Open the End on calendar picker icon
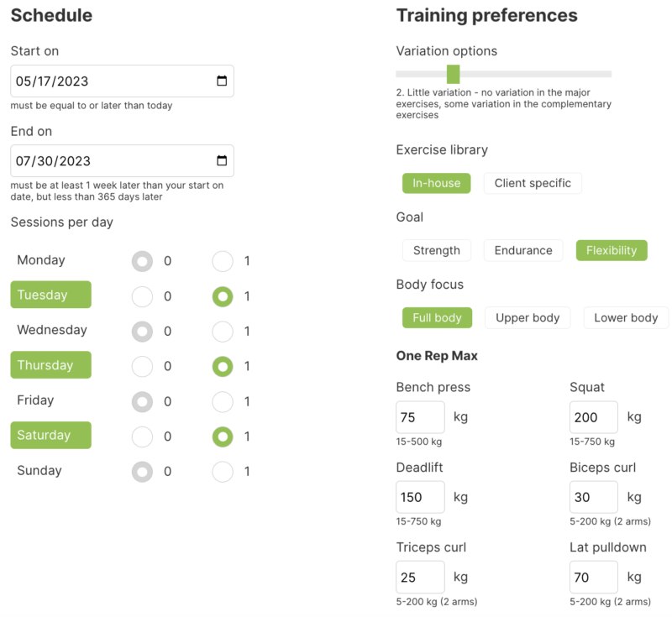 coord(222,161)
